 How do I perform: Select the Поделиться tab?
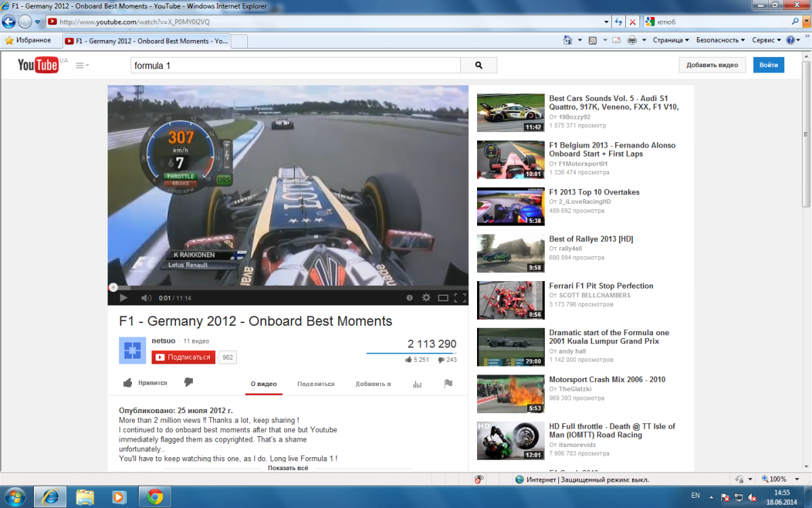point(316,384)
